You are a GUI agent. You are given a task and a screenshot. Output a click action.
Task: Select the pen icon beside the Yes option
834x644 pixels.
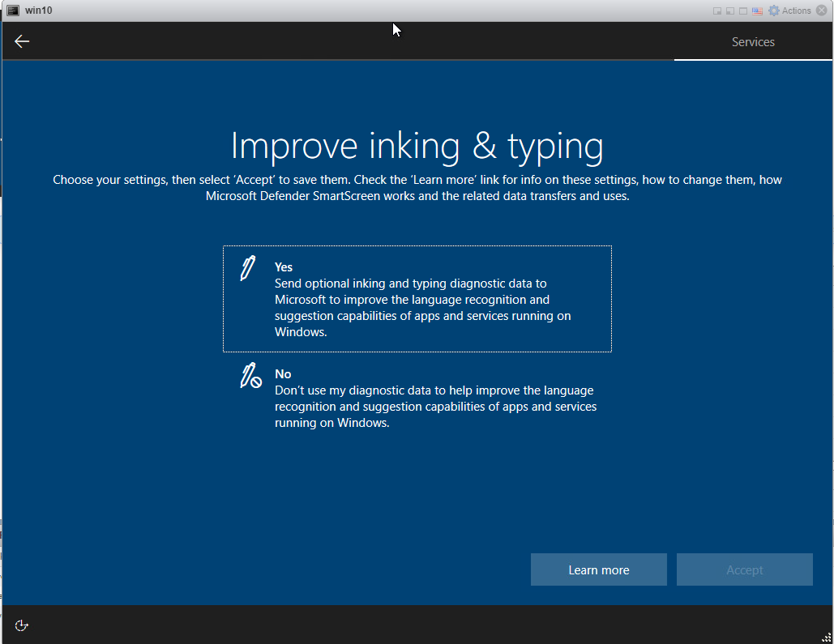tap(246, 267)
